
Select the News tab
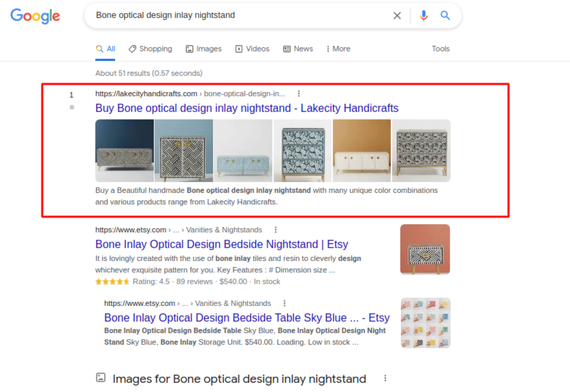tap(298, 49)
